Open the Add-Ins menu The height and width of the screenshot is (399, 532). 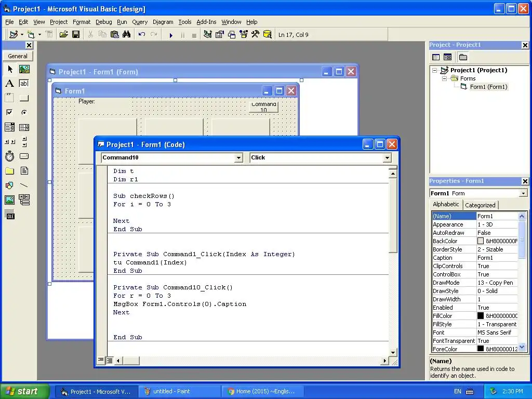click(206, 22)
